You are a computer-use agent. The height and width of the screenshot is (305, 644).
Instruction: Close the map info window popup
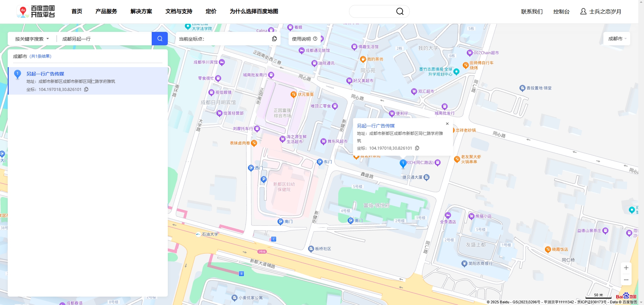tap(447, 123)
